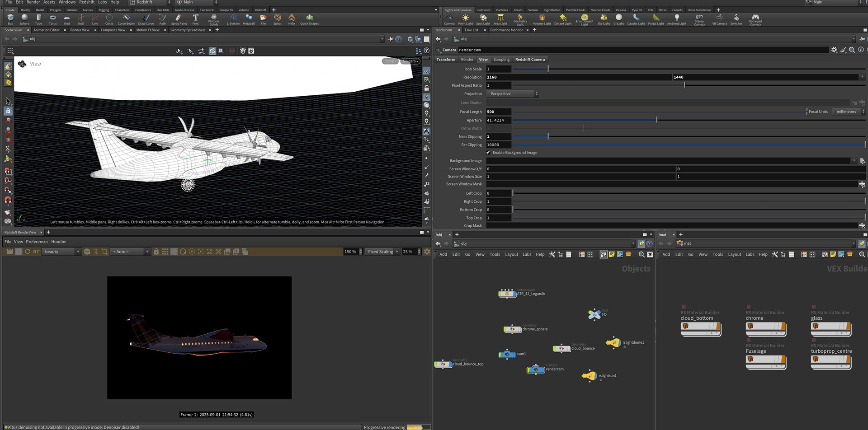Viewport: 868px width, 430px height.
Task: Expand the beauty AOV dropdown
Action: point(61,252)
